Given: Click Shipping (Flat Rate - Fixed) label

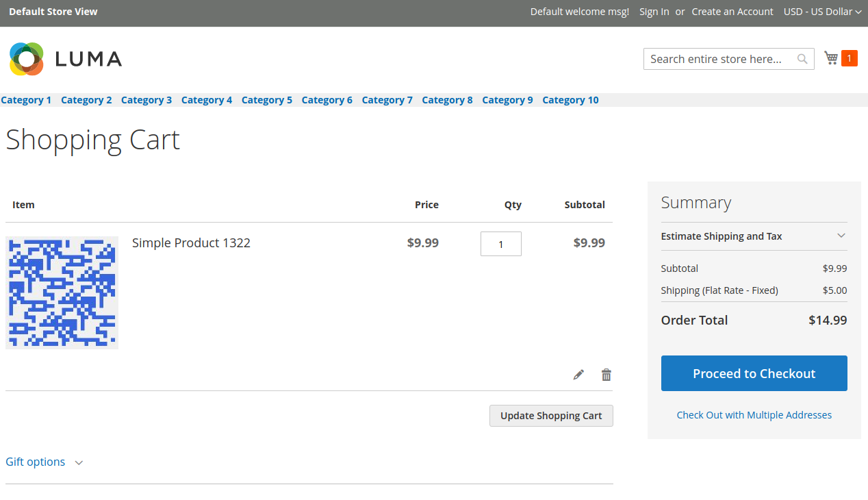Looking at the screenshot, I should coord(719,290).
